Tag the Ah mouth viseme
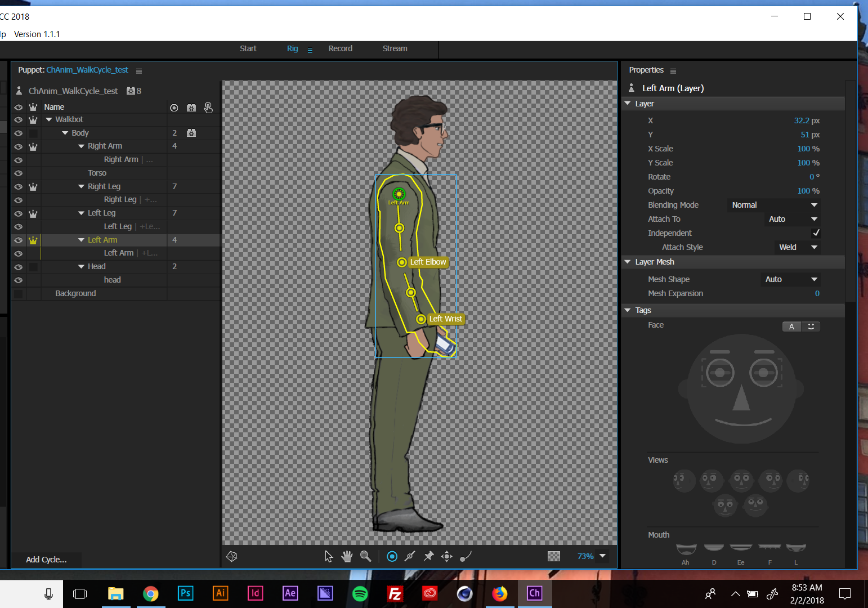868x608 pixels. (686, 548)
